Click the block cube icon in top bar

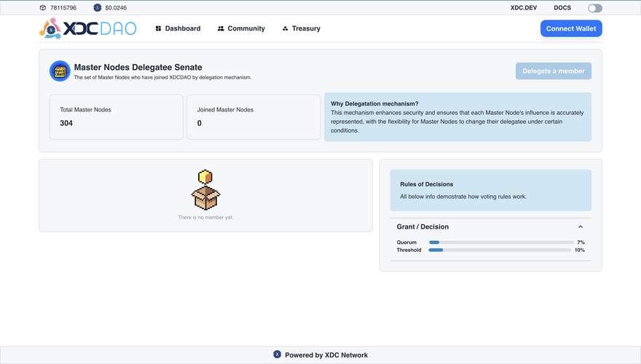(x=43, y=8)
